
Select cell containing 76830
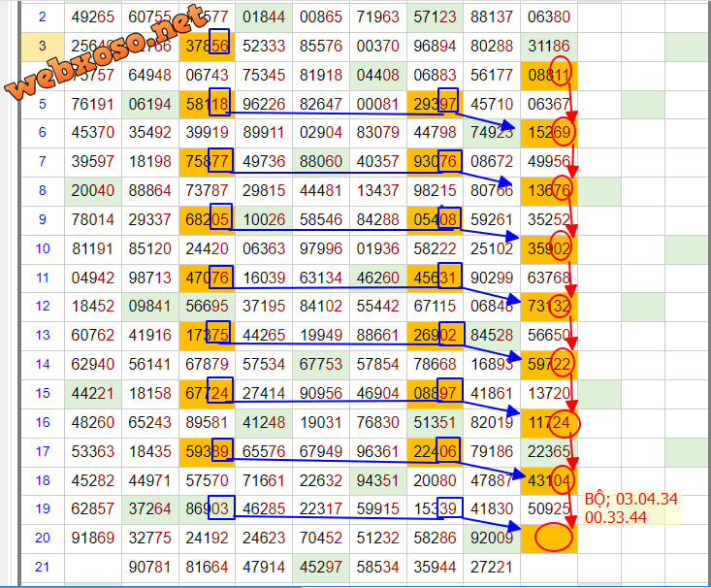click(x=377, y=422)
